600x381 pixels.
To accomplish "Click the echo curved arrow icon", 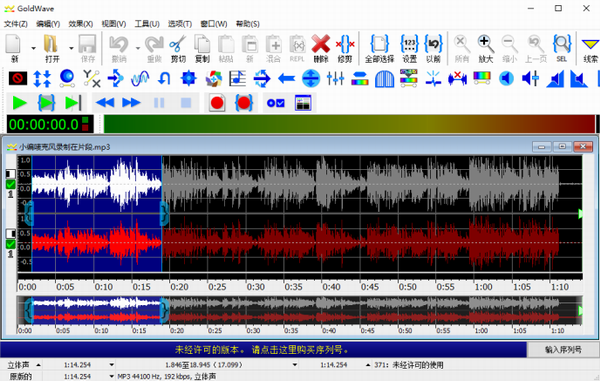I will (164, 78).
